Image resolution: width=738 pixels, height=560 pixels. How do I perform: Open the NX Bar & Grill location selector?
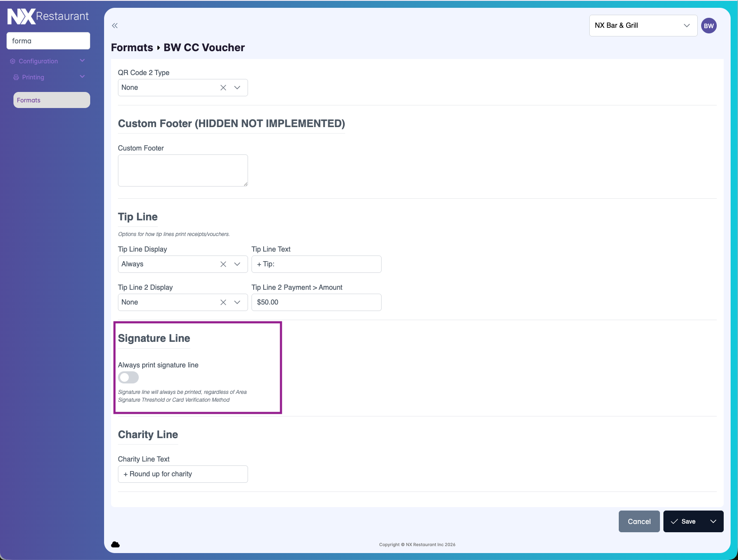click(x=643, y=26)
